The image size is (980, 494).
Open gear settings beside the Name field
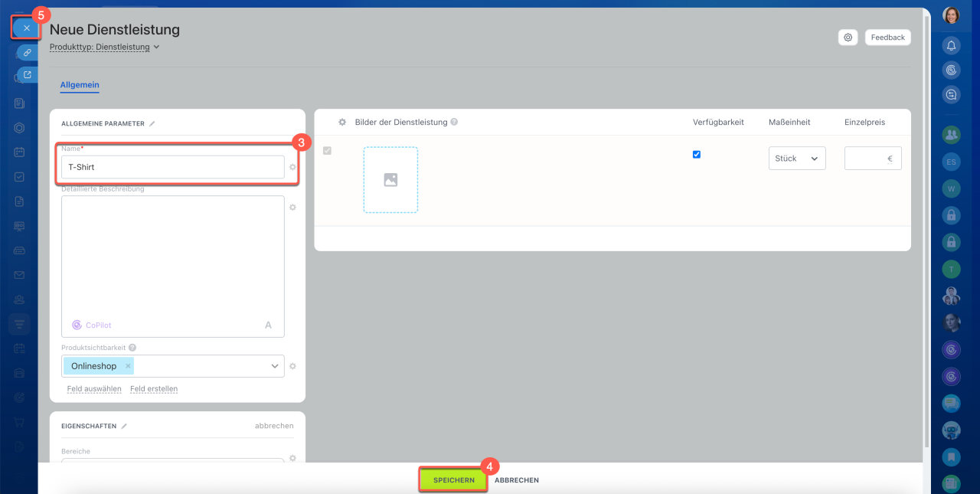click(292, 167)
